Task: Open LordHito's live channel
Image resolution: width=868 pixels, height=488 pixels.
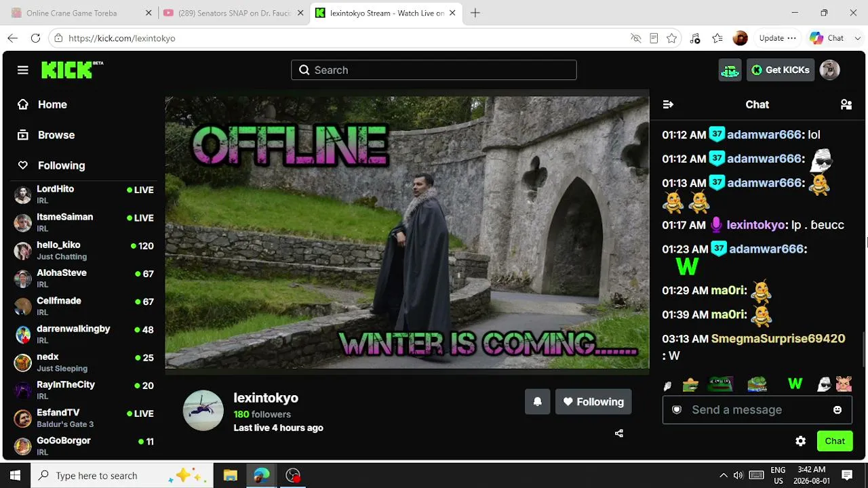Action: click(x=84, y=195)
